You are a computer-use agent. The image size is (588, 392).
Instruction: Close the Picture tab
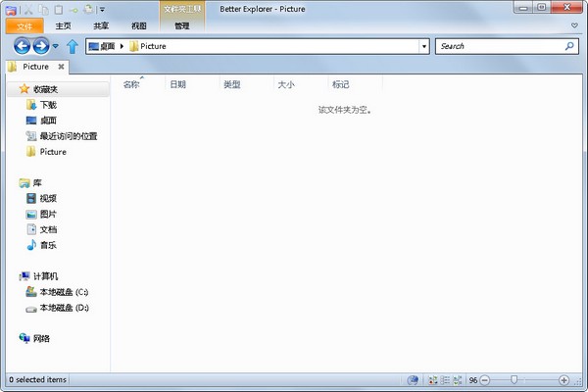(61, 67)
